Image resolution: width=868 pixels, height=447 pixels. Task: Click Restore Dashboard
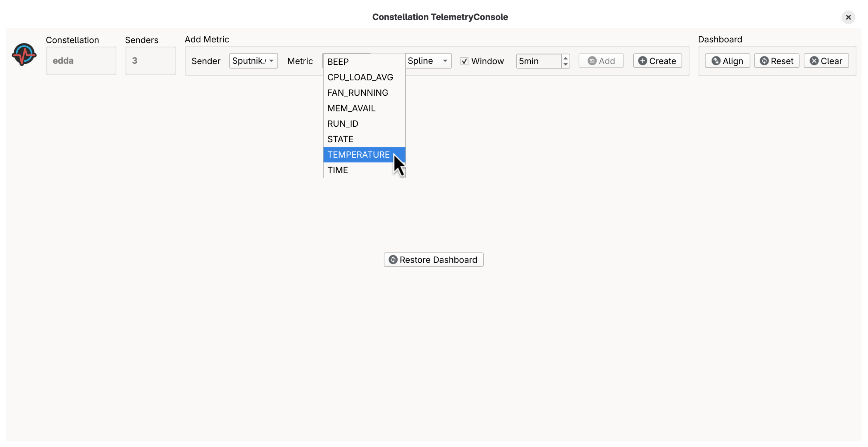pyautogui.click(x=433, y=260)
